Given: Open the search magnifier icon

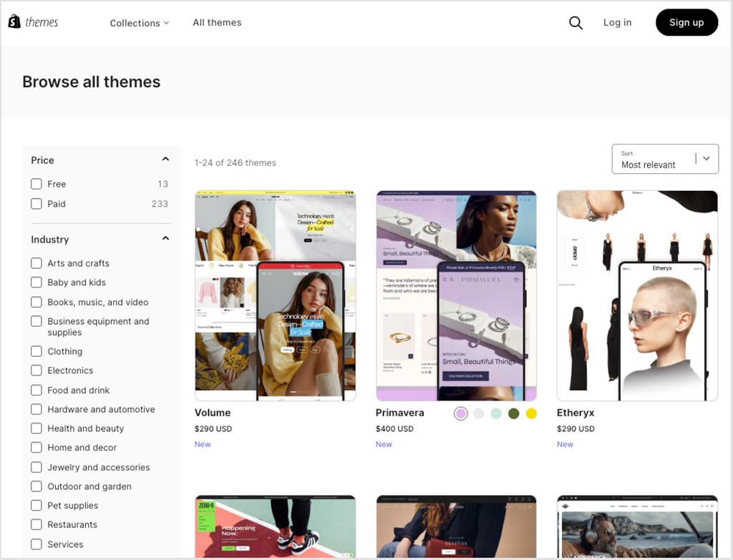Looking at the screenshot, I should [576, 22].
